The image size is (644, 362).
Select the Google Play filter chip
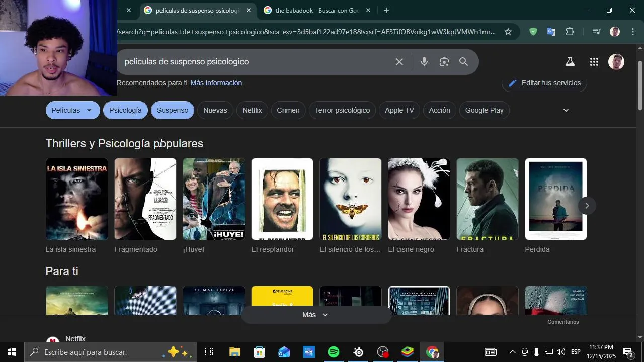pos(485,110)
